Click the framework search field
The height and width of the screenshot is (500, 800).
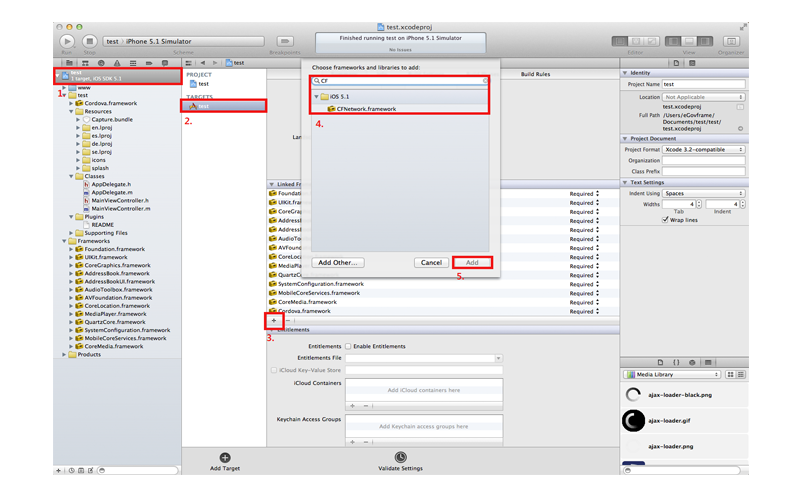(400, 81)
